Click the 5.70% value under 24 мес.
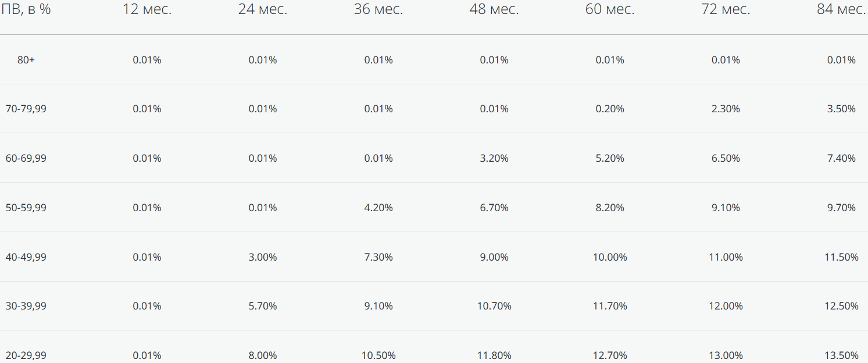 [x=263, y=306]
